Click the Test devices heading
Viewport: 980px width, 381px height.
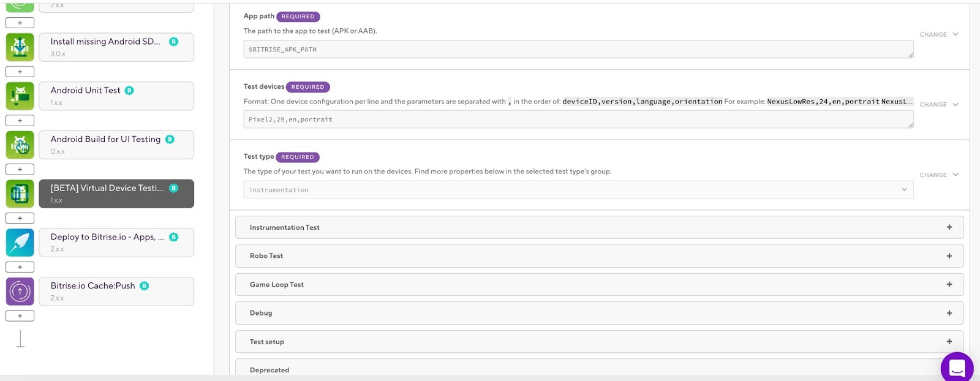point(264,87)
